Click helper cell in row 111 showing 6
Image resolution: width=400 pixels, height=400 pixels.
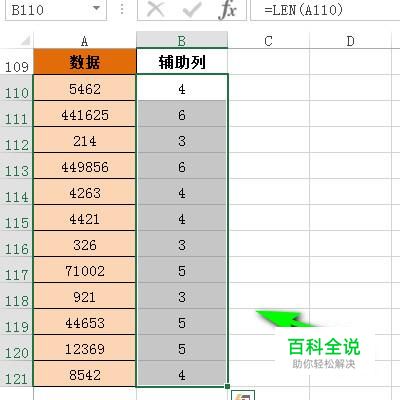point(182,114)
